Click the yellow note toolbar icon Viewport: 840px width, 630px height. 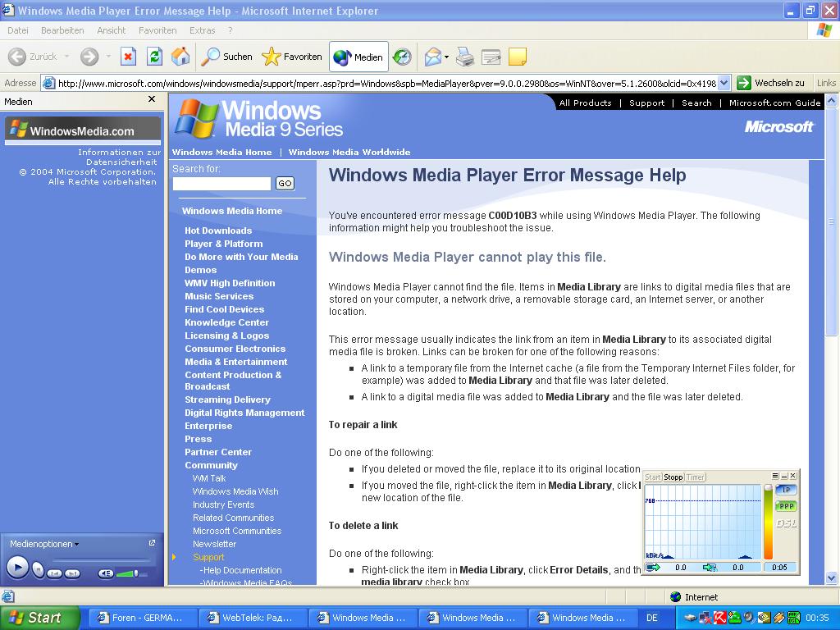click(x=517, y=57)
